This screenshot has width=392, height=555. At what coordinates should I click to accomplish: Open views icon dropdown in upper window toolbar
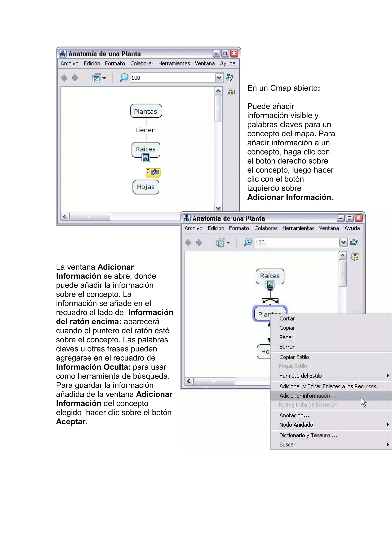[x=99, y=78]
